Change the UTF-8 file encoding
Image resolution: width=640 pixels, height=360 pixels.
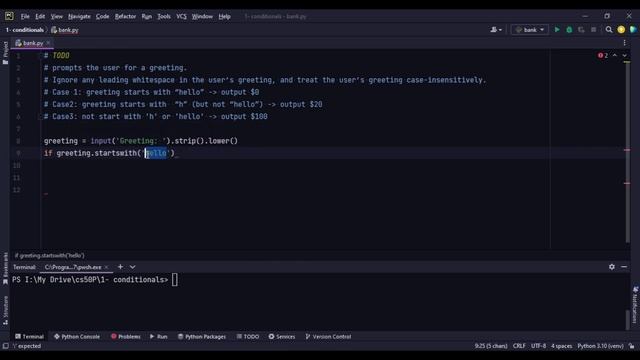point(538,346)
